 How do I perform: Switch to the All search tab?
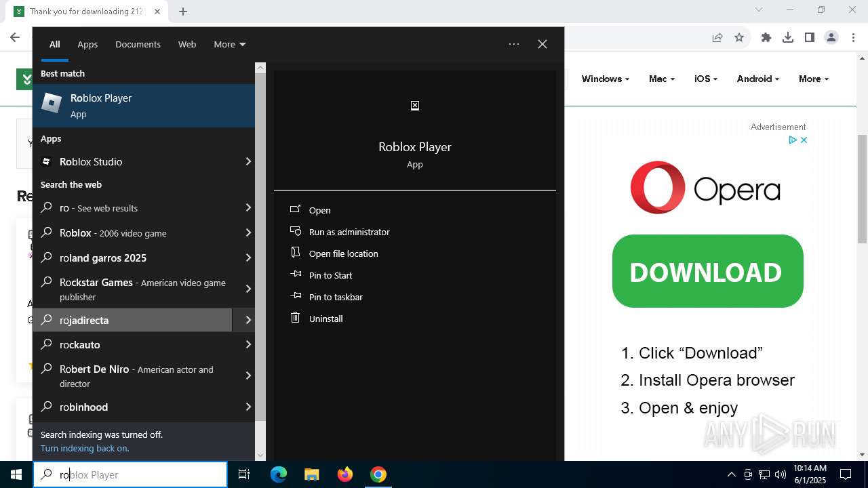[x=55, y=44]
